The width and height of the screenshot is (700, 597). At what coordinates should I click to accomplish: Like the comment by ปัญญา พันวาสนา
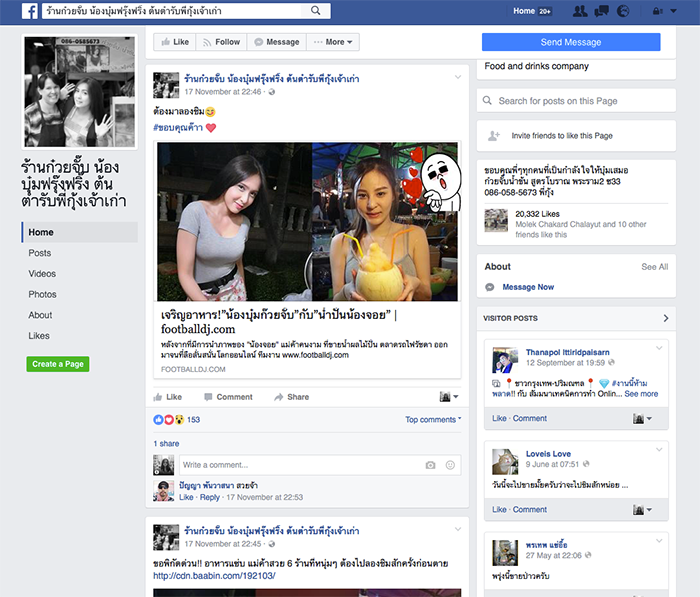coord(186,497)
